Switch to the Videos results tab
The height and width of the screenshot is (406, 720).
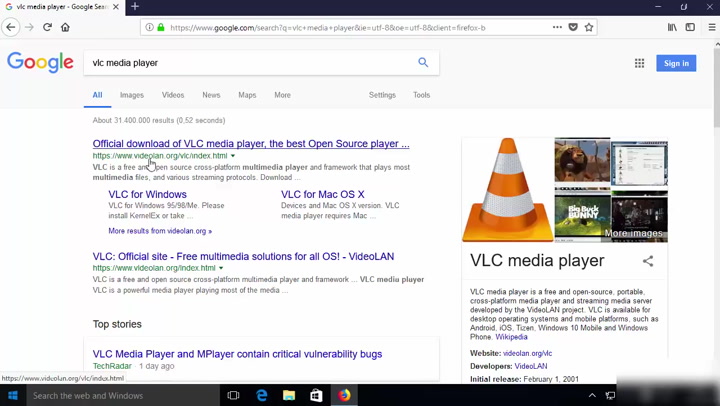173,95
